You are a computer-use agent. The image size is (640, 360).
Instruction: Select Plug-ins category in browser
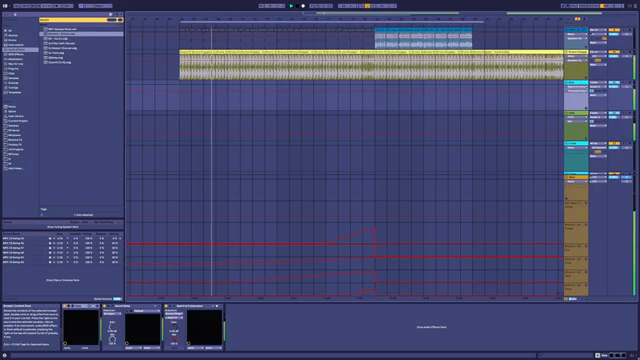tap(13, 69)
